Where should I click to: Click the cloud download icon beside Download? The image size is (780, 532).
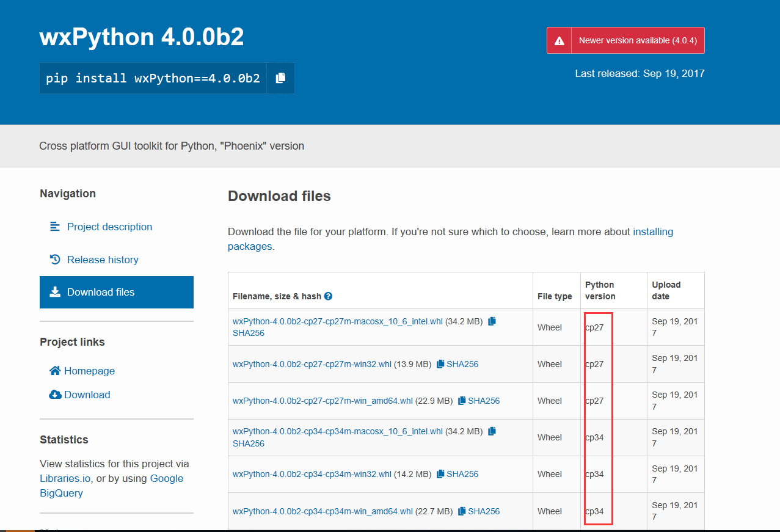point(55,395)
